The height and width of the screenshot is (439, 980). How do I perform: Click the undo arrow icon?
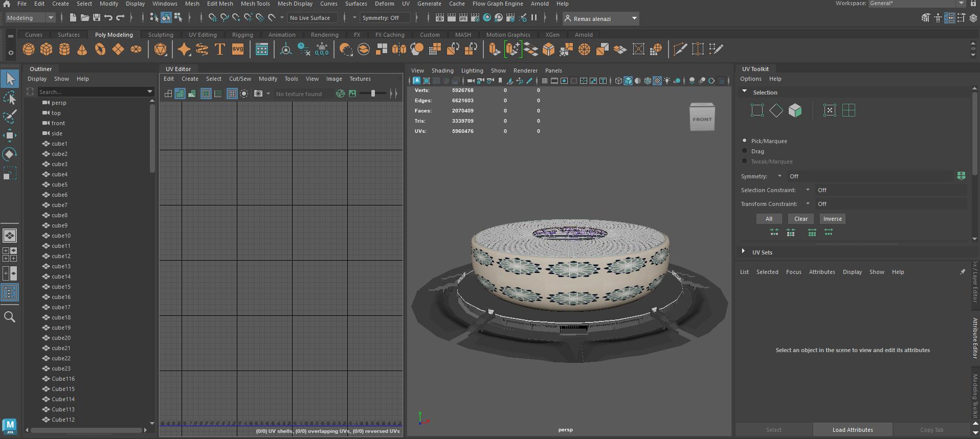click(108, 18)
